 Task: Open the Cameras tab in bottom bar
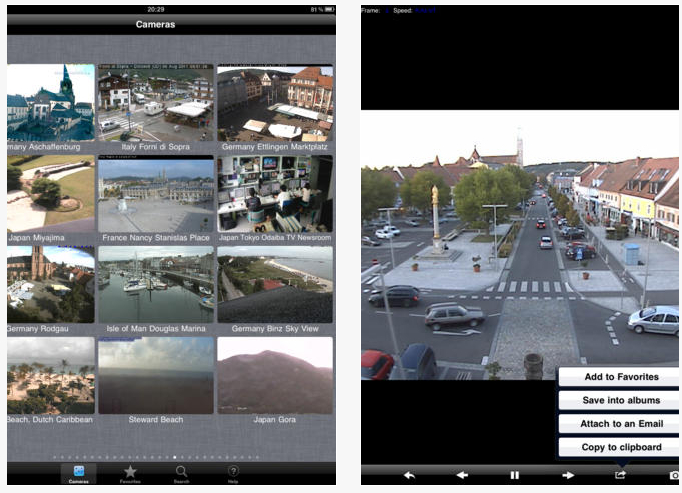[x=79, y=474]
